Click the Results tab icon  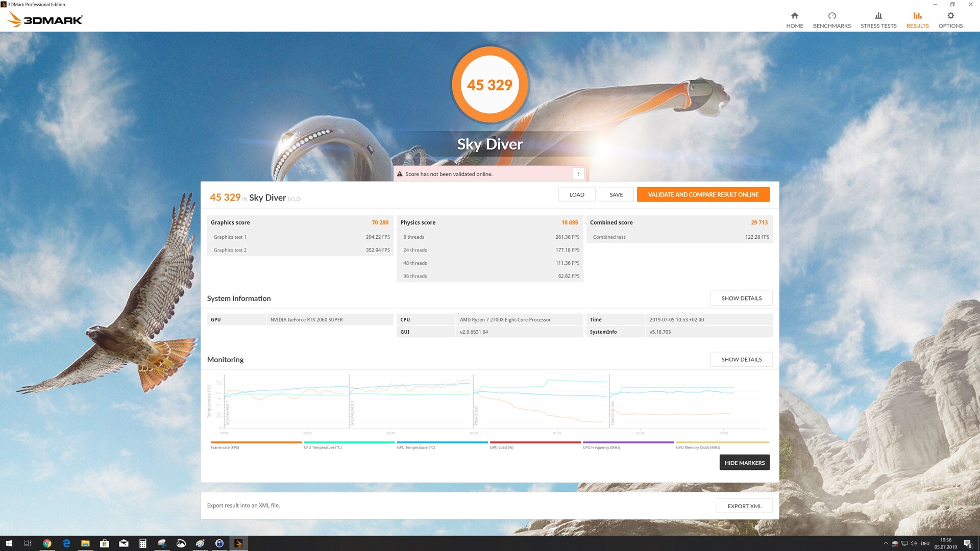(x=917, y=16)
